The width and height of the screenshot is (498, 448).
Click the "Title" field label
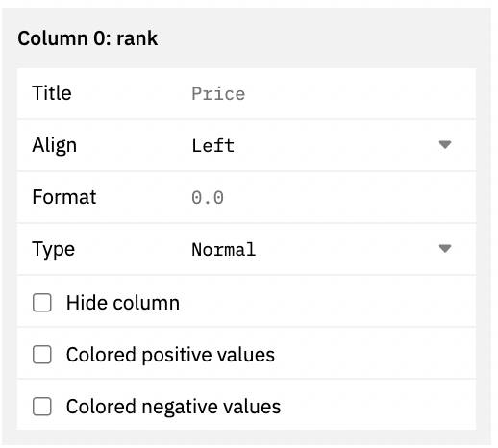(x=52, y=93)
